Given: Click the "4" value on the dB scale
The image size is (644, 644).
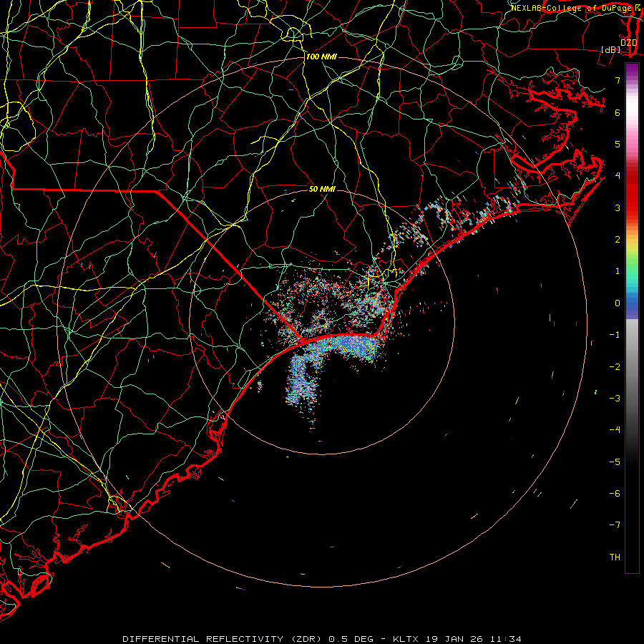Looking at the screenshot, I should click(x=618, y=176).
